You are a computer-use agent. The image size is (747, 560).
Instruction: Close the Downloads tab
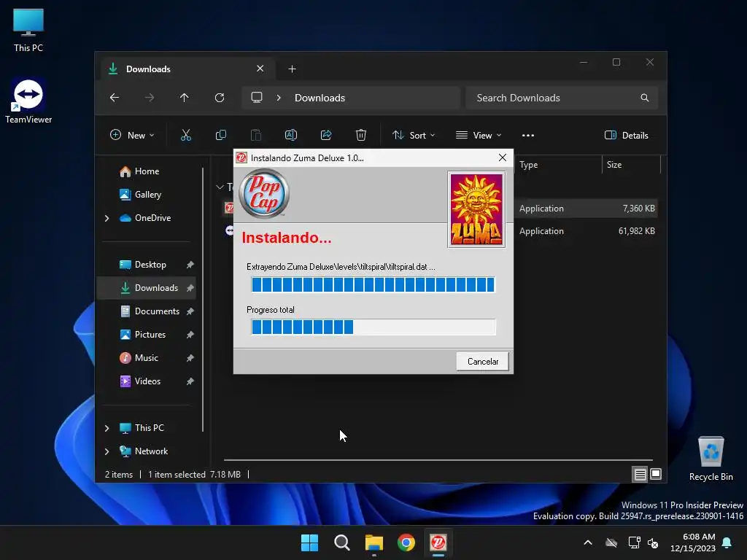(x=260, y=69)
